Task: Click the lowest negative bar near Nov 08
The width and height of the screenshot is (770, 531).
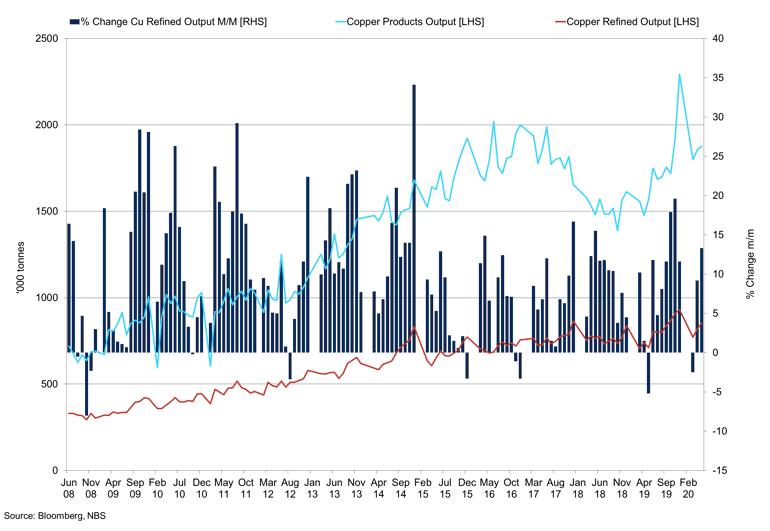Action: 86,384
